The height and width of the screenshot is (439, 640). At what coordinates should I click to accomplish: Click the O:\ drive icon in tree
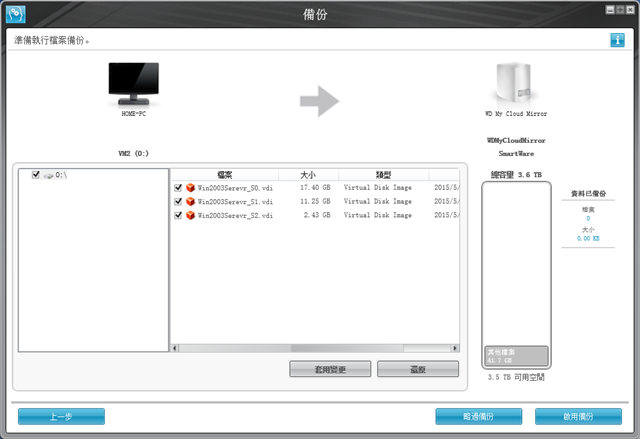(x=49, y=175)
